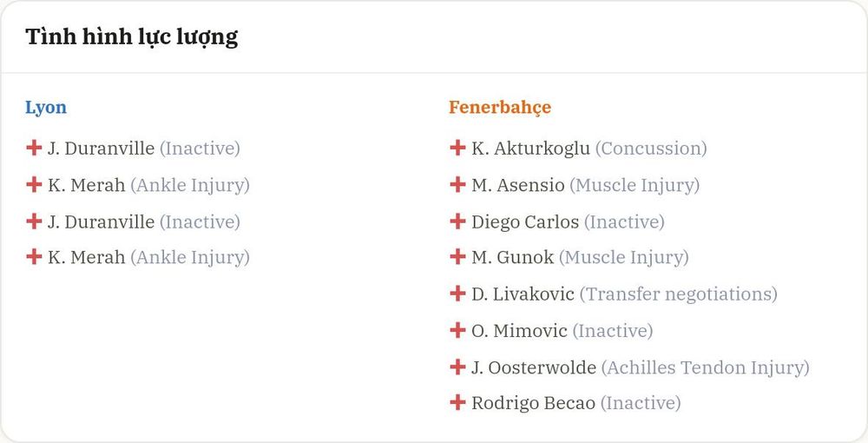Click the Tình hình lực lượng title

point(132,37)
